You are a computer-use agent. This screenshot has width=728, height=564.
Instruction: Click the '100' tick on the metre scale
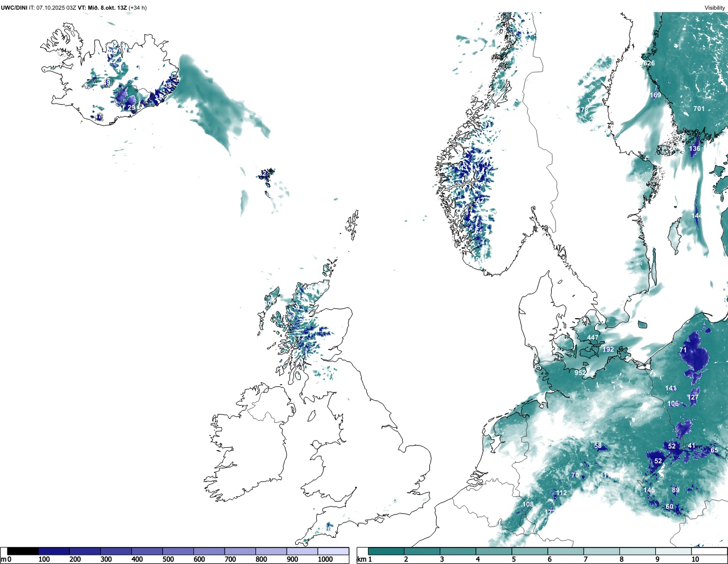pyautogui.click(x=44, y=559)
